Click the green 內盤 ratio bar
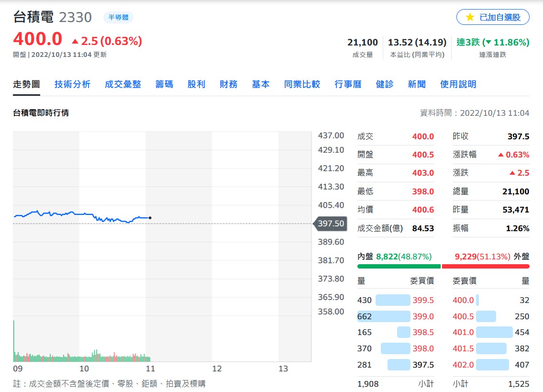This screenshot has width=543, height=392. [399, 266]
